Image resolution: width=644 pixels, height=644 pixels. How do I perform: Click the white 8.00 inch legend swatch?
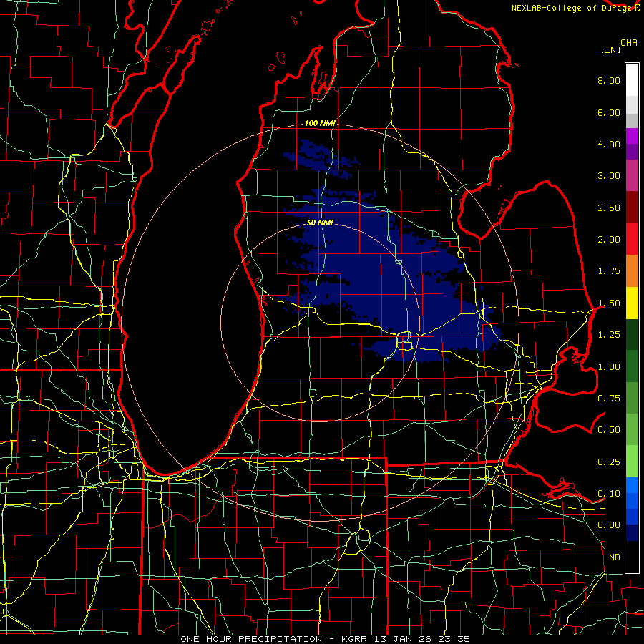pos(632,80)
